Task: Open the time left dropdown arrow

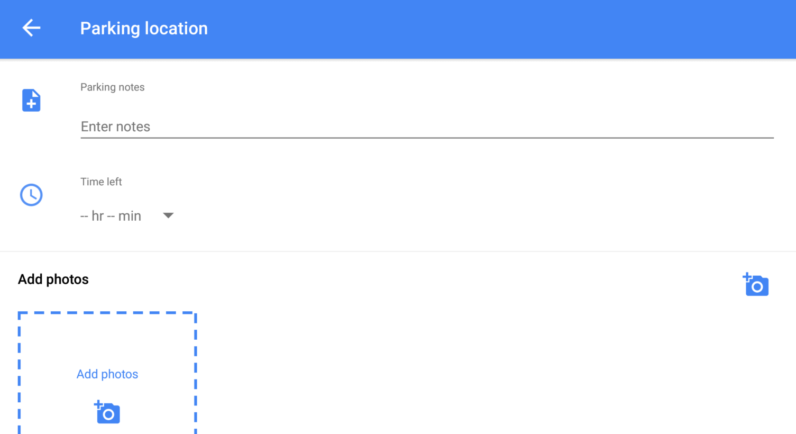Action: pyautogui.click(x=168, y=215)
